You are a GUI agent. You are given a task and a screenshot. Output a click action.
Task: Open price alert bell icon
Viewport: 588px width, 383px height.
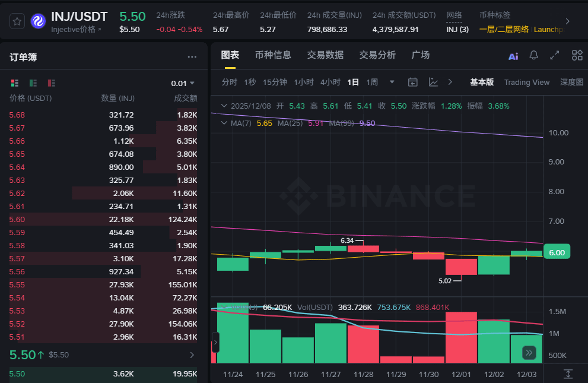pos(533,55)
